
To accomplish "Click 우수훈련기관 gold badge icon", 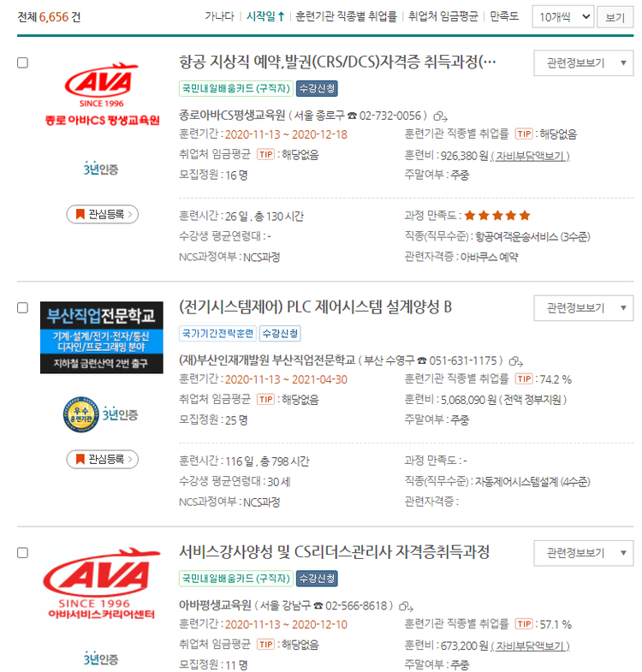I will coord(81,414).
